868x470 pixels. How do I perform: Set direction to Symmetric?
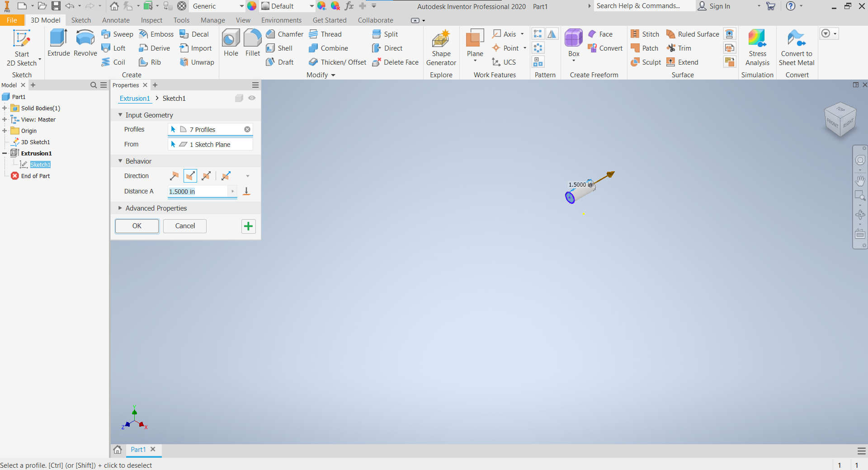click(x=207, y=176)
